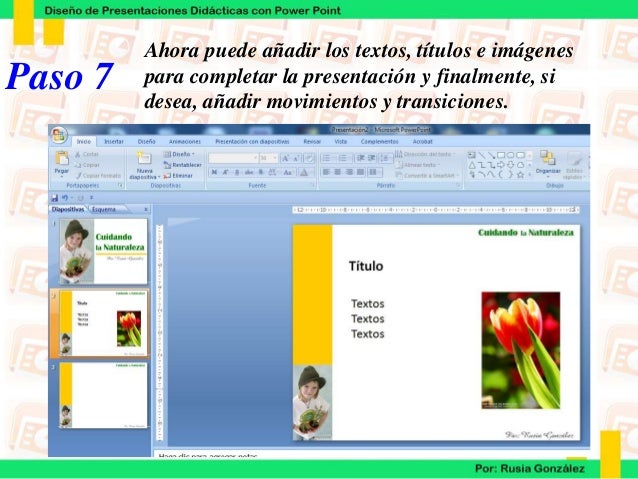Switch to the Revisar ribbon tab
This screenshot has width=638, height=479.
[x=312, y=142]
